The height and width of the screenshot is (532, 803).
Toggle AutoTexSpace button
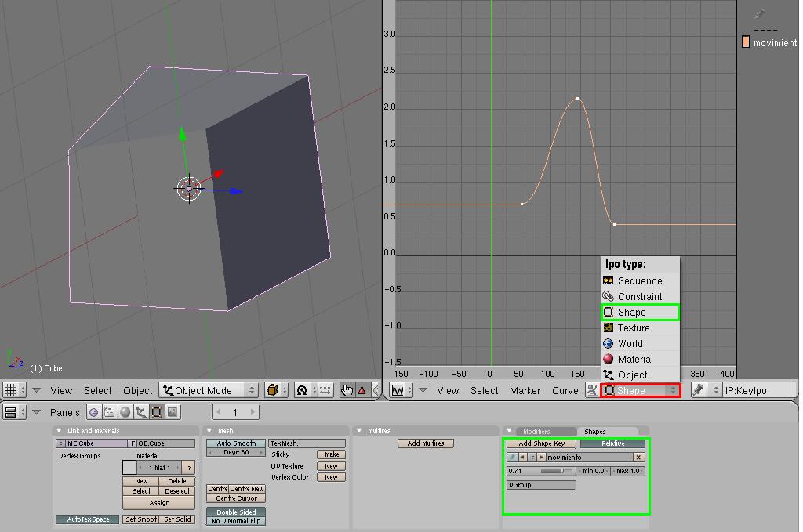pyautogui.click(x=88, y=519)
